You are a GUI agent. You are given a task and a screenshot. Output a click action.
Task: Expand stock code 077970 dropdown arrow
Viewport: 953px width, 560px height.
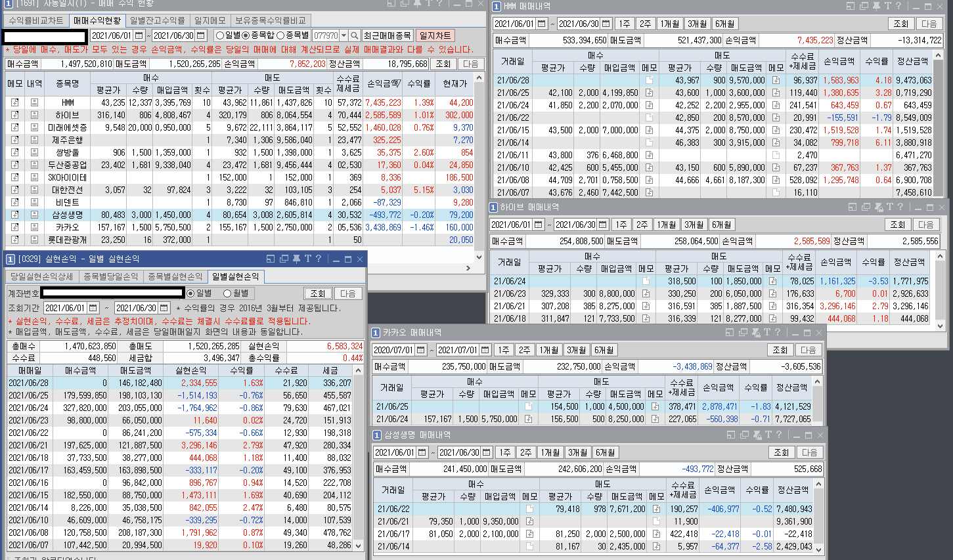point(344,35)
